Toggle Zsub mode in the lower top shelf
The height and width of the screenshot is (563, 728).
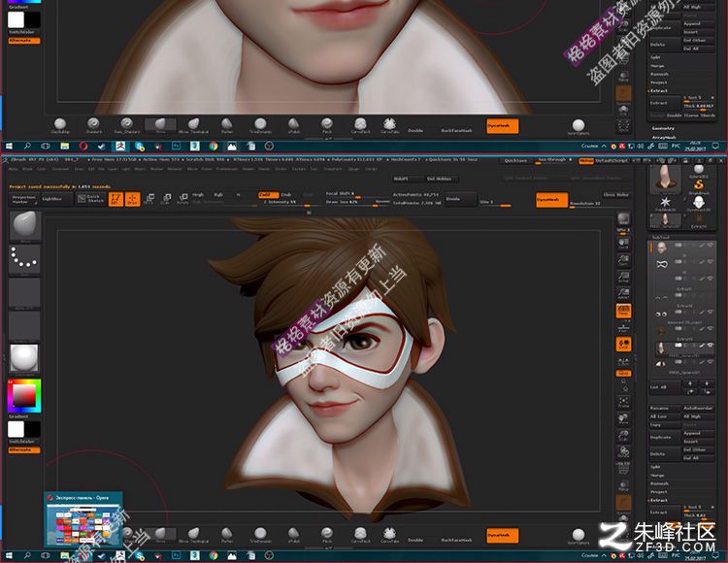click(286, 195)
